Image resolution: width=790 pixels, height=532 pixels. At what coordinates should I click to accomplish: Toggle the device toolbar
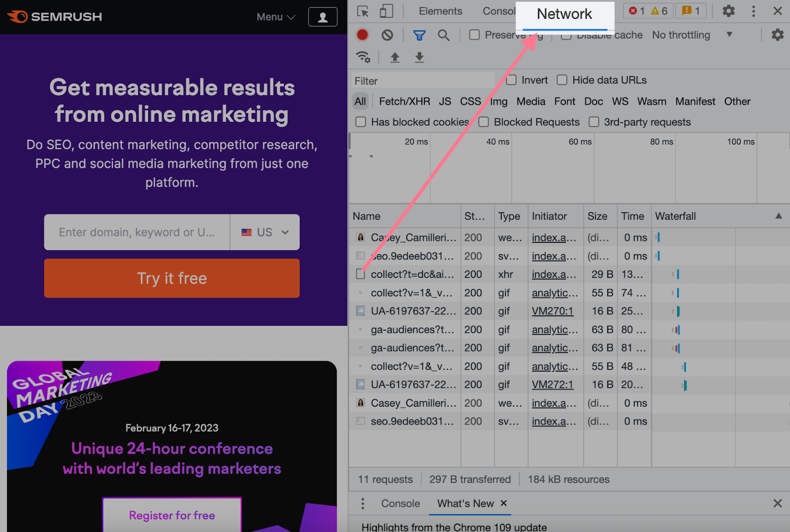(x=387, y=11)
